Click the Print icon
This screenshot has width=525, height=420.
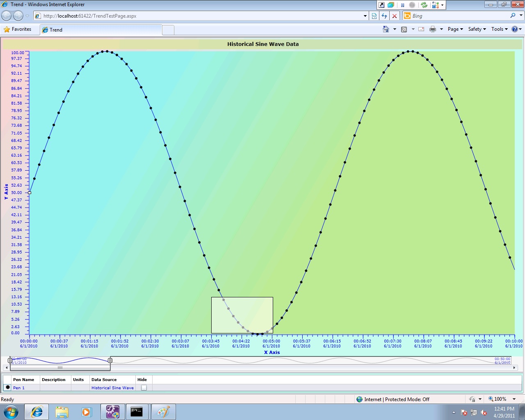pos(432,29)
